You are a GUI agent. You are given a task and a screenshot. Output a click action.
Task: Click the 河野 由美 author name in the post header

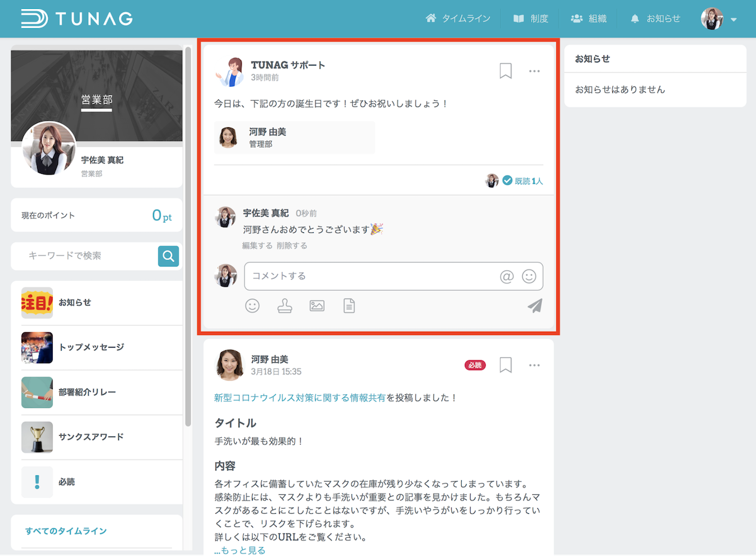(x=270, y=360)
